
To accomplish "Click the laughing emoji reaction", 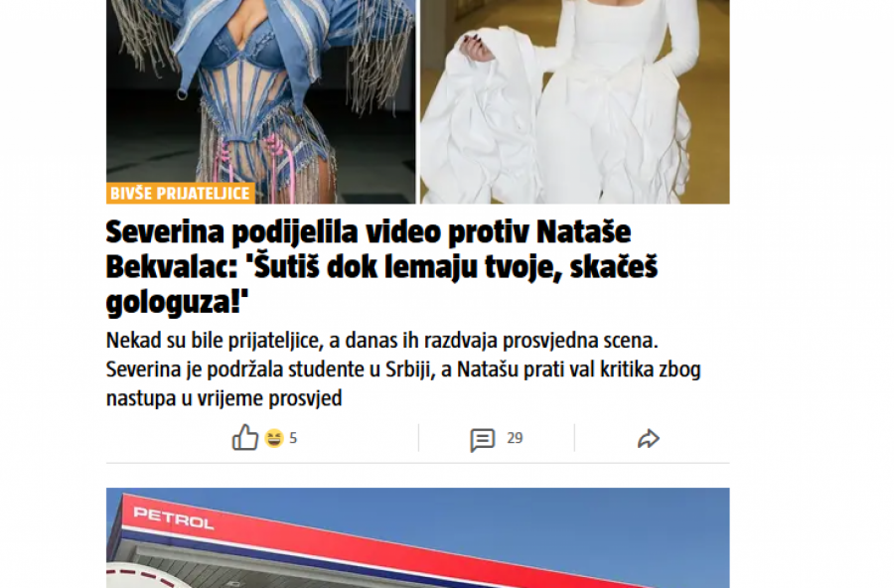I will [274, 438].
